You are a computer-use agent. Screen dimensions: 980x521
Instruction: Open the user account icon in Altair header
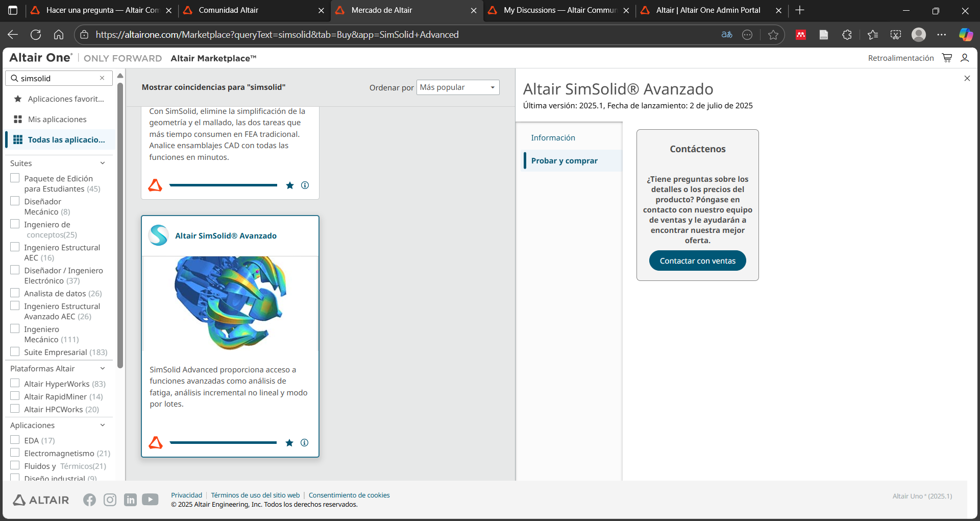click(965, 58)
